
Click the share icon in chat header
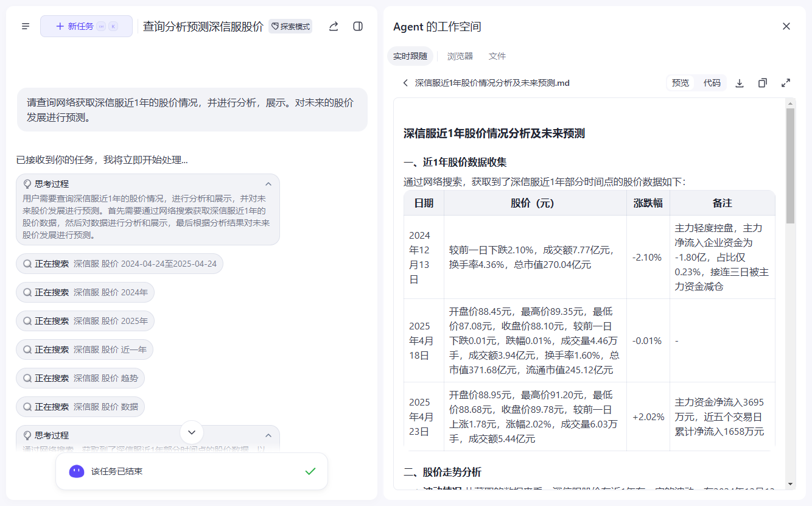click(334, 26)
